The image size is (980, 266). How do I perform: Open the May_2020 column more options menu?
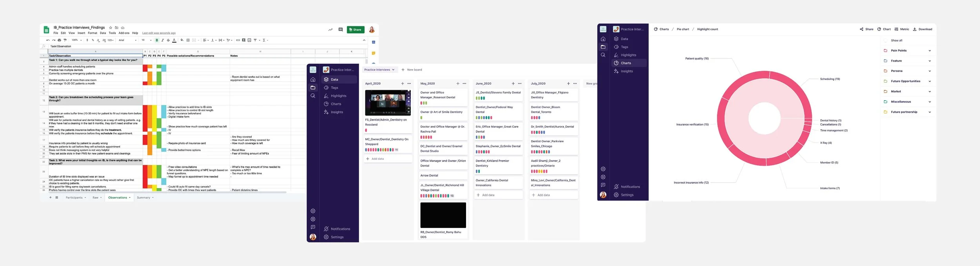[465, 83]
